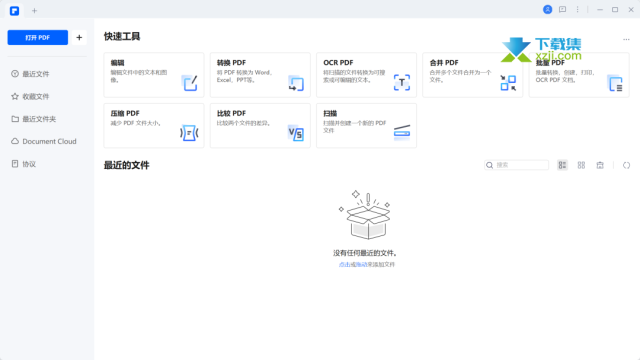This screenshot has height=360, width=640.
Task: Refresh the recent files list
Action: click(x=626, y=165)
